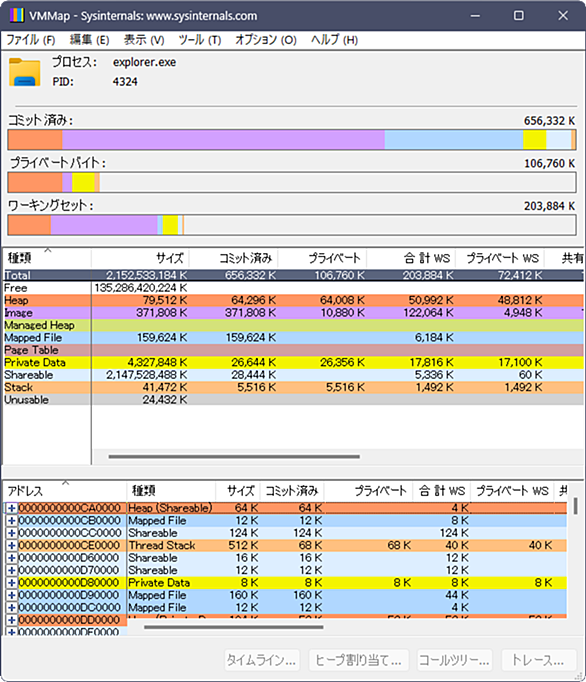Open the オプション (O) menu
Screen dimensions: 586x682
(266, 40)
